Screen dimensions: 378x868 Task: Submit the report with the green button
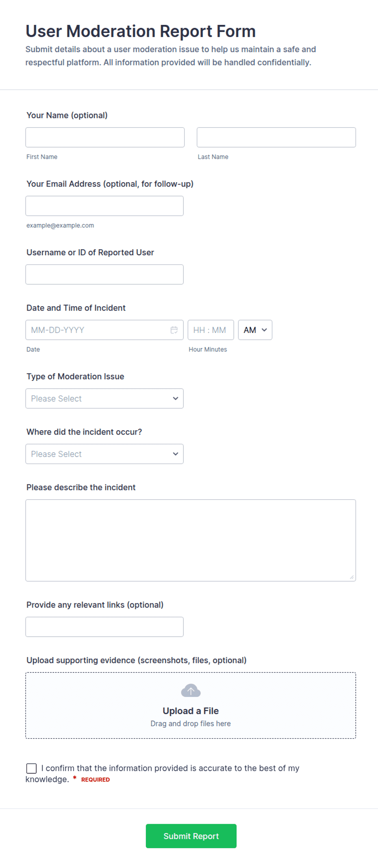(x=191, y=836)
